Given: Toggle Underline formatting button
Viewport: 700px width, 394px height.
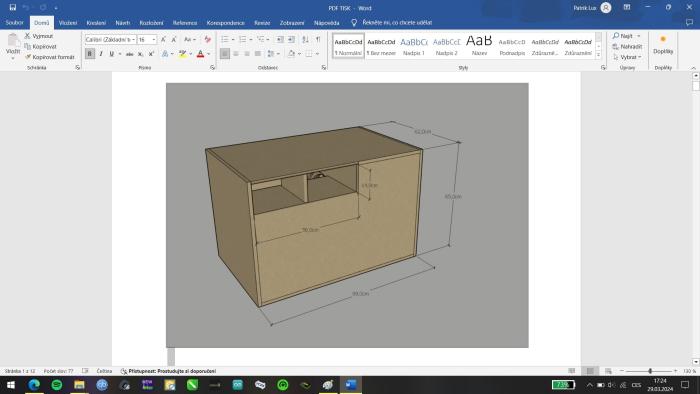Looking at the screenshot, I should point(112,54).
